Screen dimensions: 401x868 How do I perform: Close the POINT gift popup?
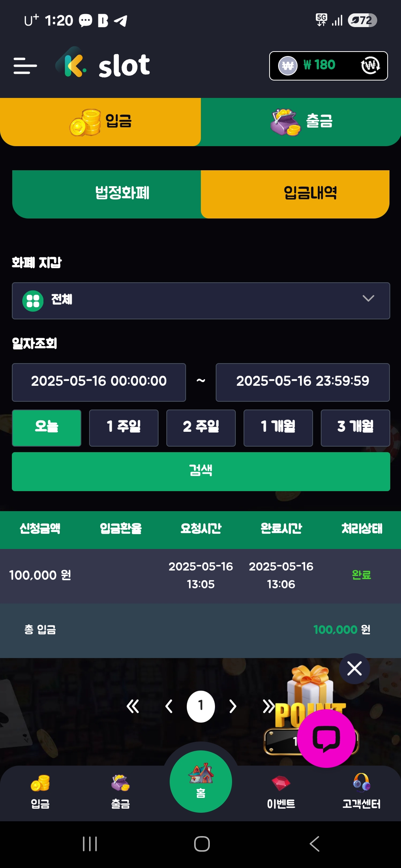(x=354, y=668)
